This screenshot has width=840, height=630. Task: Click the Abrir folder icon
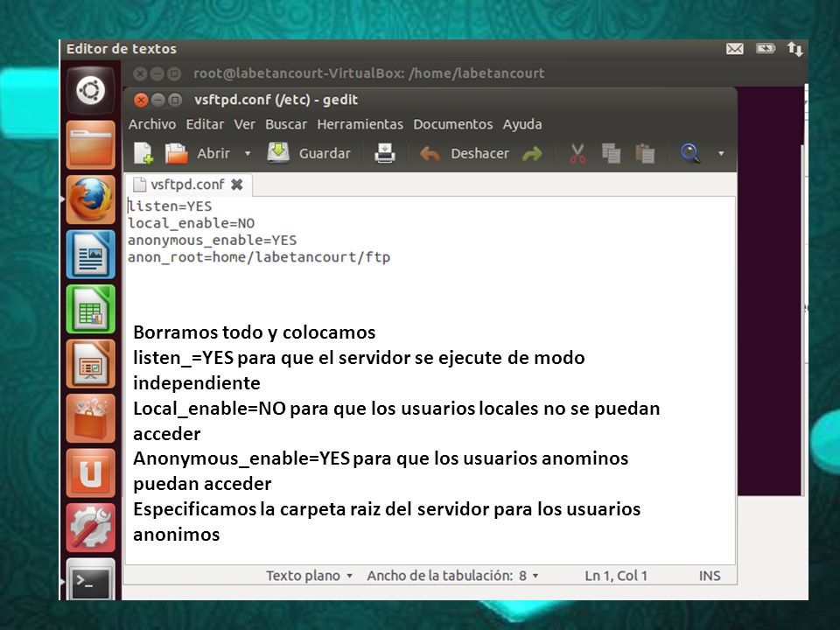tap(176, 153)
